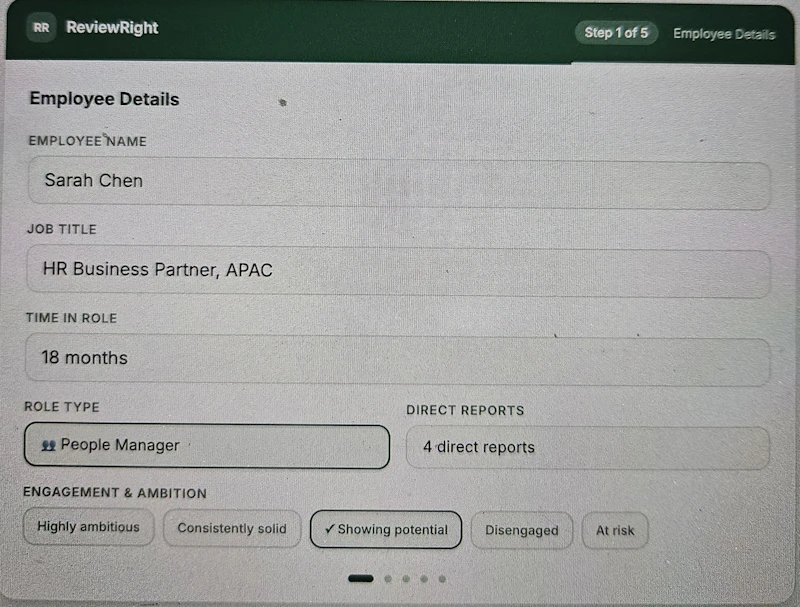
Task: Click the JOB TITLE label
Action: pos(62,229)
